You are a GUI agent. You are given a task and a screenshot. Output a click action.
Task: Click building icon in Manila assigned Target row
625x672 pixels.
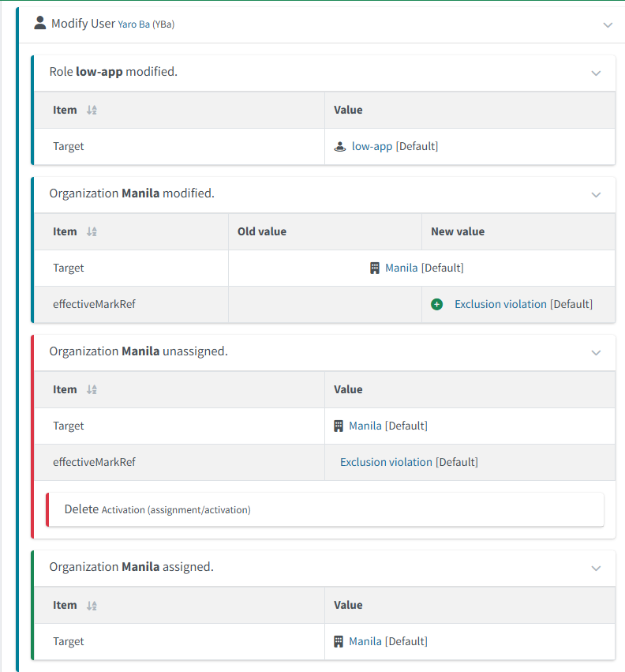tap(339, 642)
